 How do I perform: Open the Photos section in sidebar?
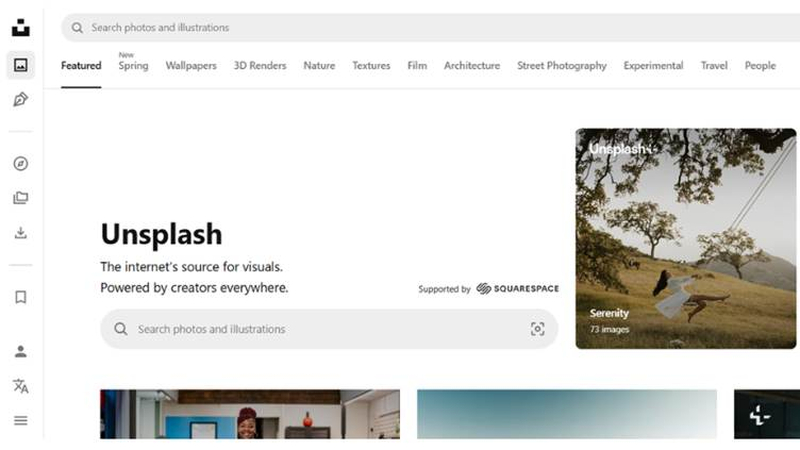[x=20, y=65]
